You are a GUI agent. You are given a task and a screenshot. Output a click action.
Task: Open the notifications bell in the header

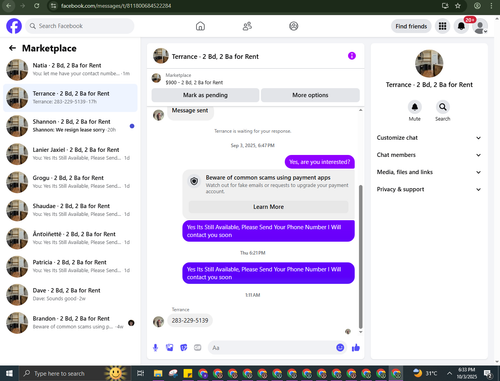461,26
